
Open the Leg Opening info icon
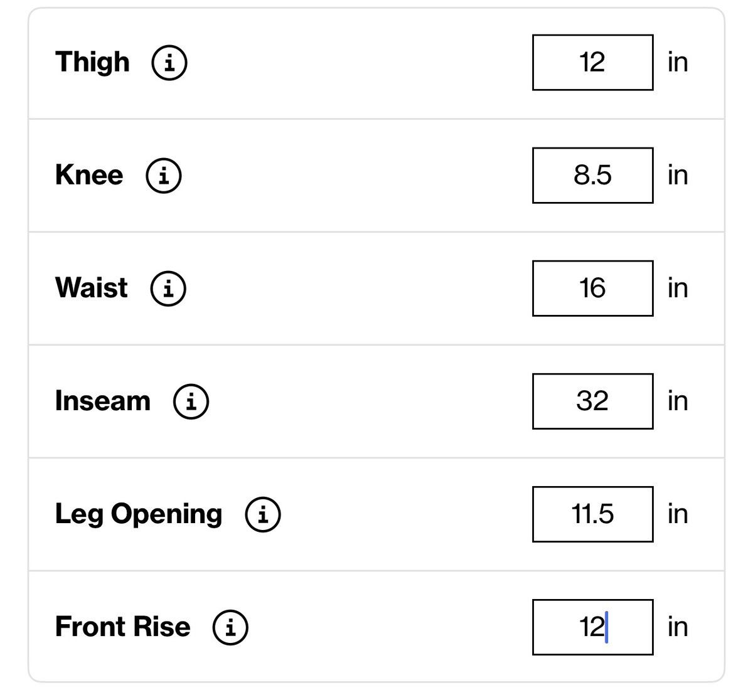[263, 514]
